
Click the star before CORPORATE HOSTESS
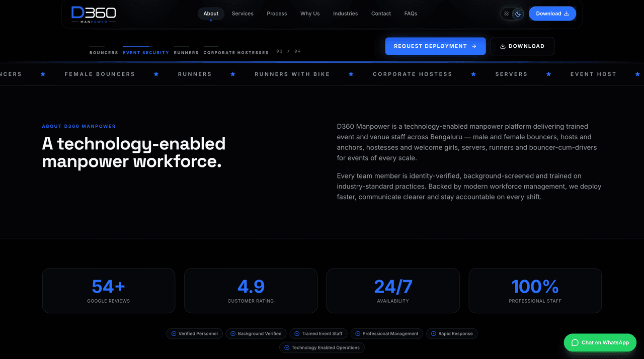tap(351, 74)
